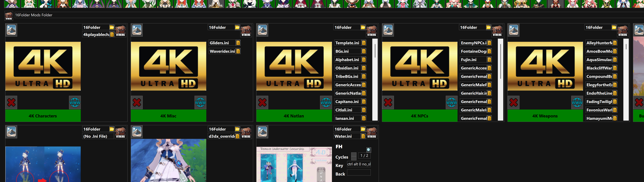Click the picture icon on 4K Natlan card
The image size is (644, 182).
point(262,30)
